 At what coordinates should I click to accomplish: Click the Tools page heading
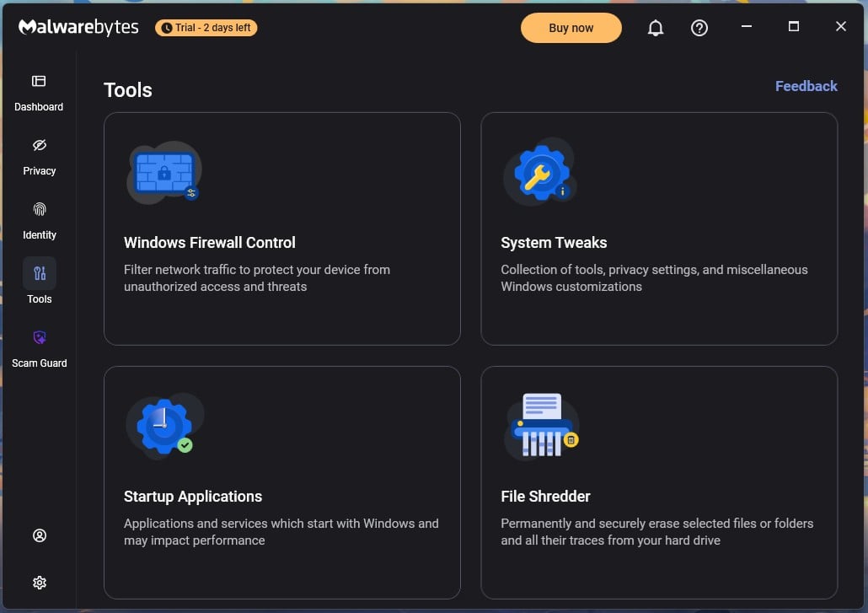[x=128, y=90]
